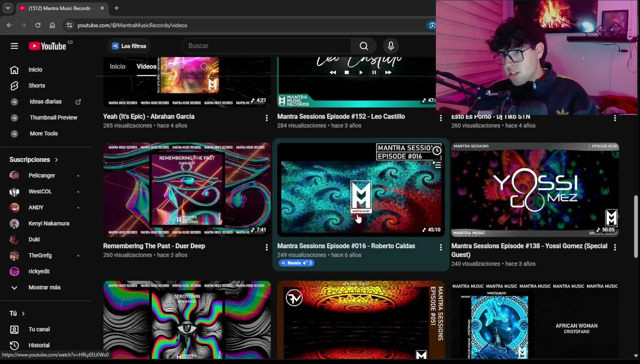The image size is (640, 364).
Task: Switch to the Videos channel tab
Action: point(147,67)
